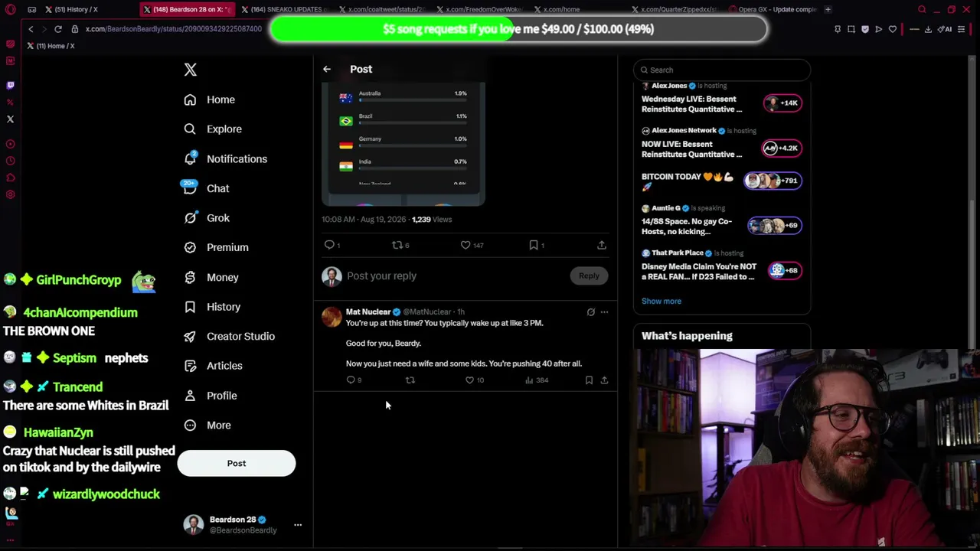The width and height of the screenshot is (980, 551).
Task: Open a new browser tab
Action: tap(828, 9)
